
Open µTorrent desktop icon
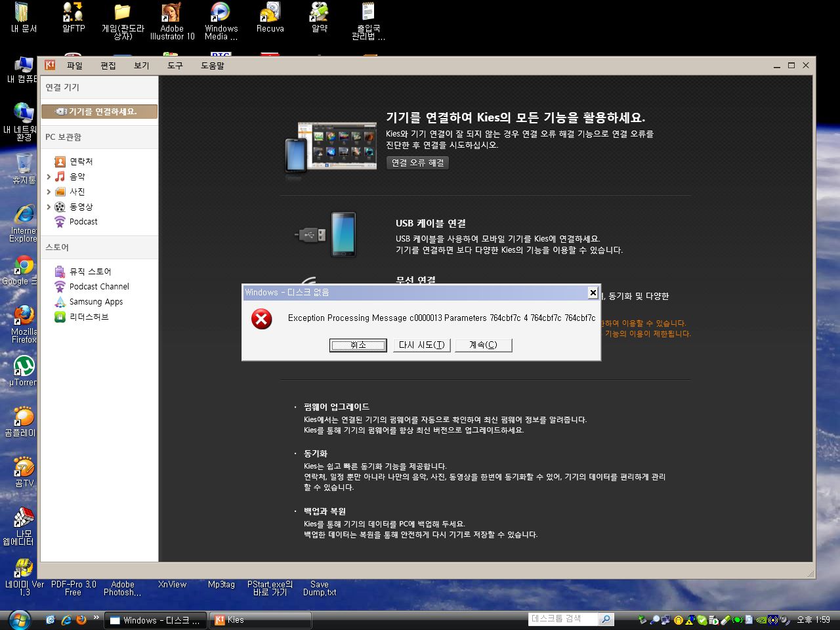24,370
